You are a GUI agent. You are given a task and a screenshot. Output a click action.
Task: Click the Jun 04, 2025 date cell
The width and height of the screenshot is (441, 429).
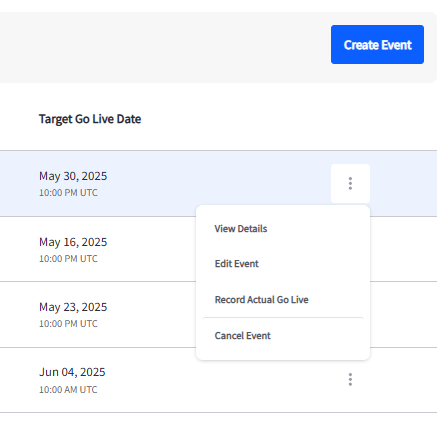72,372
